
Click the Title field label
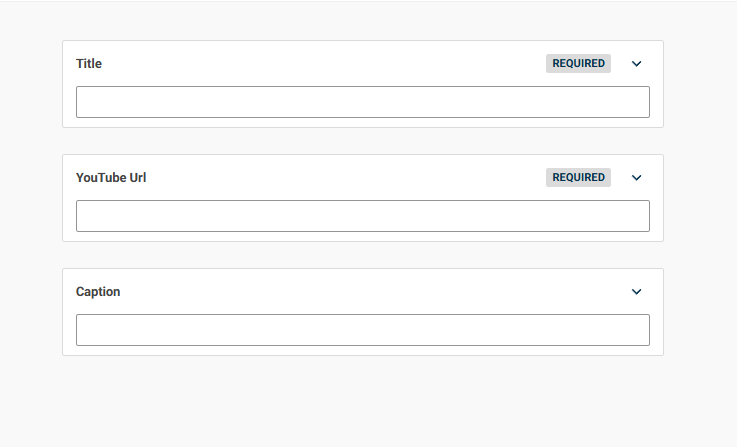click(89, 63)
